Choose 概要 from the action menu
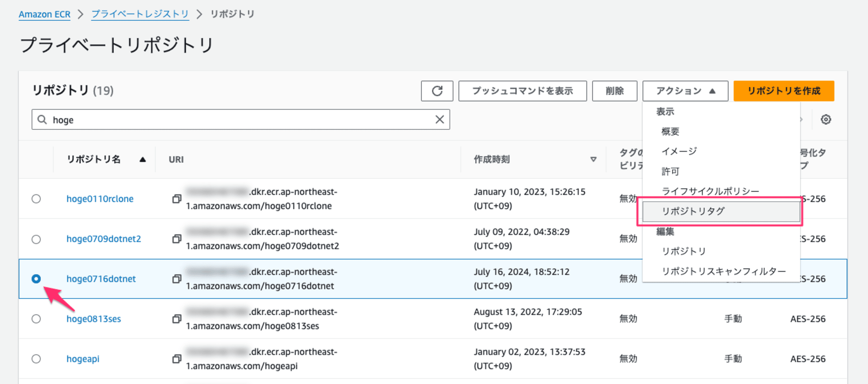The image size is (868, 384). tap(721, 131)
